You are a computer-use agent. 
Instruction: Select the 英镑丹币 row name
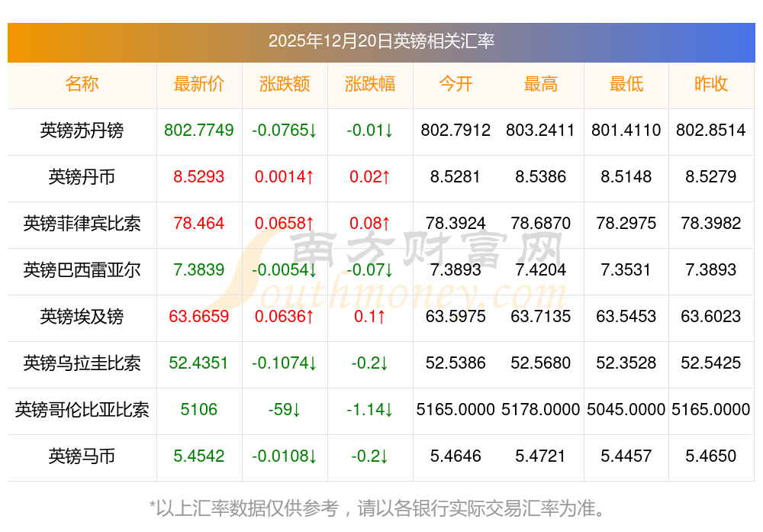[82, 176]
